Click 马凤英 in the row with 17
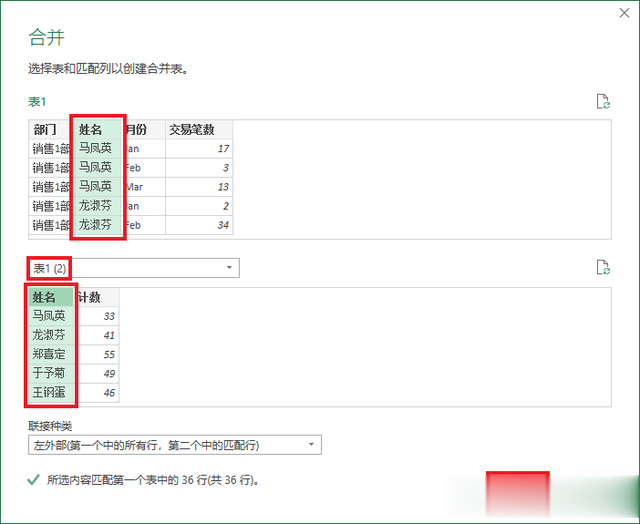 coord(98,149)
